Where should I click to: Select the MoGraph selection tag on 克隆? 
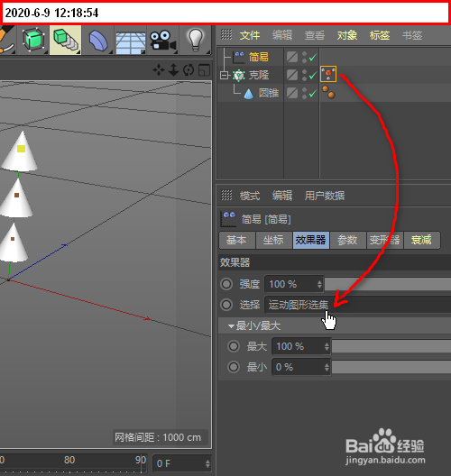pyautogui.click(x=328, y=74)
